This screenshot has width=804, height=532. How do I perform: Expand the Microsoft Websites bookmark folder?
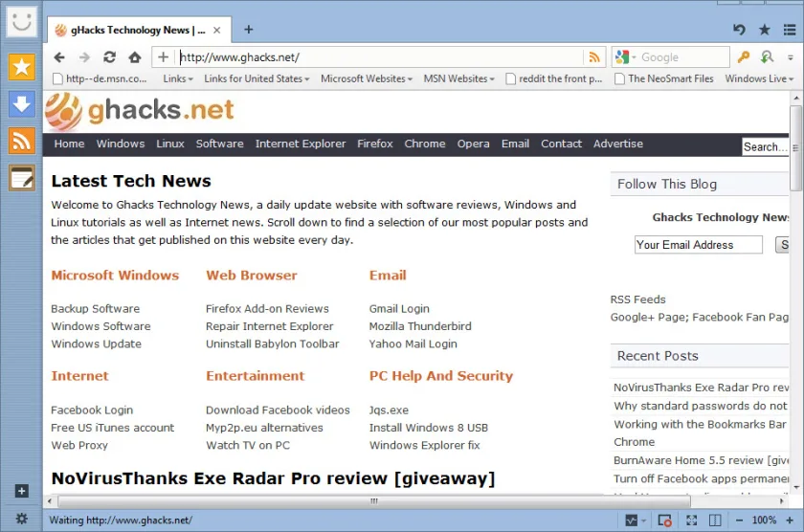click(x=366, y=78)
